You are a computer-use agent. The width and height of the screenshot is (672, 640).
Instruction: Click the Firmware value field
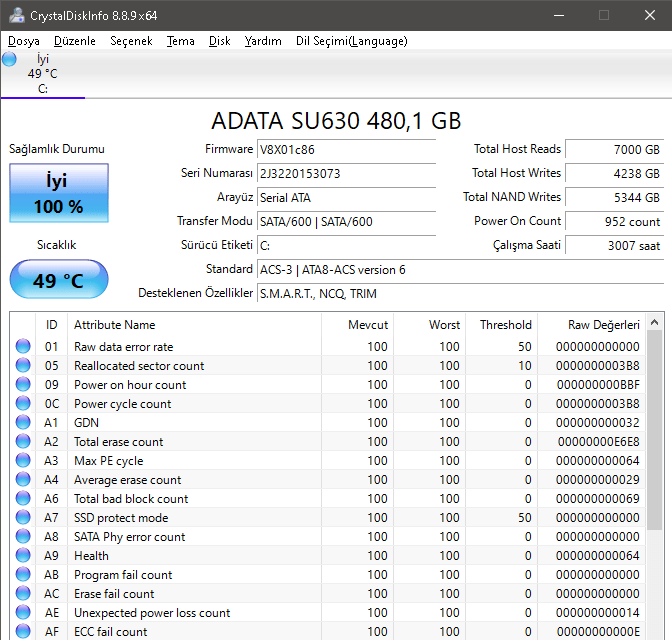pyautogui.click(x=346, y=150)
